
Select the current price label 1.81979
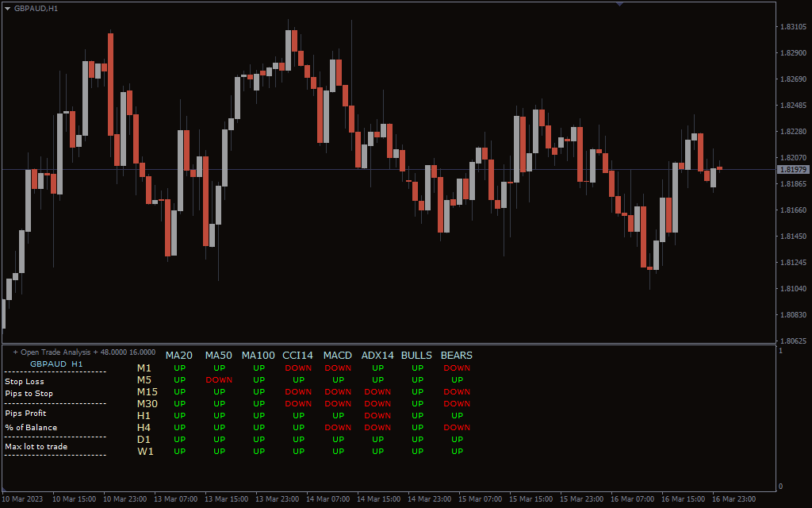(793, 170)
